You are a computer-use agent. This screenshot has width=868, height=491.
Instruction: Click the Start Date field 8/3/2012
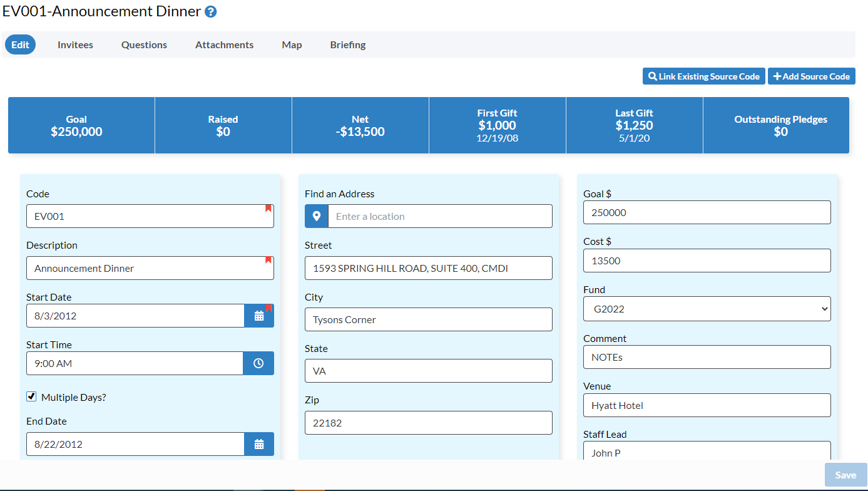coord(135,316)
